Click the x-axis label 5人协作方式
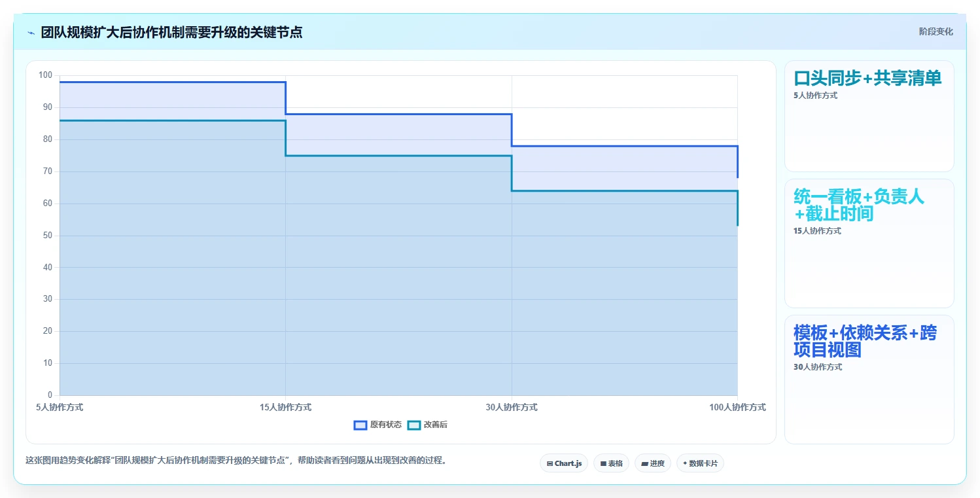The height and width of the screenshot is (498, 980). (x=60, y=407)
